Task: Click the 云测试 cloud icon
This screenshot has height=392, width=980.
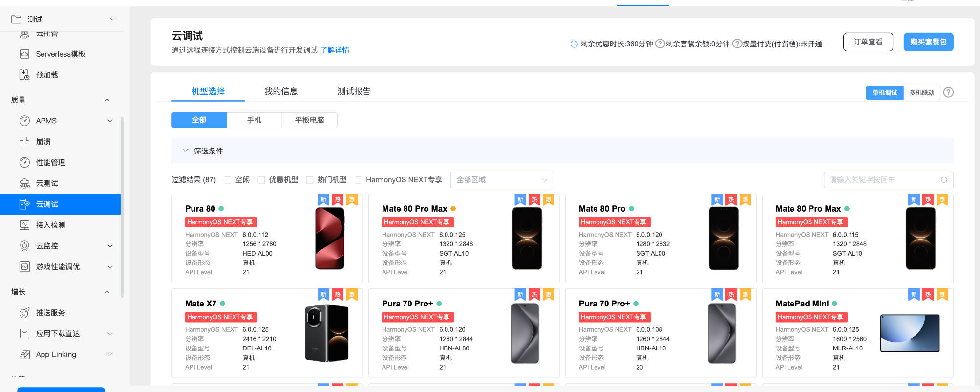Action: [24, 183]
